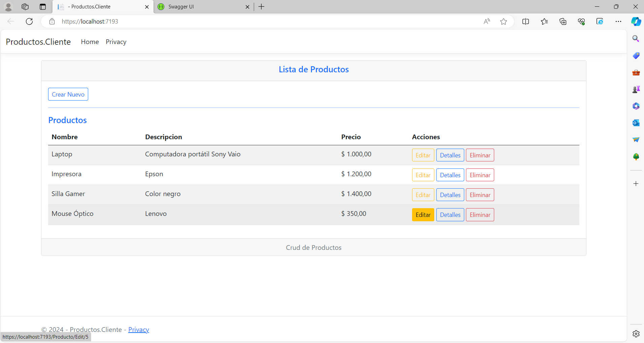Screen dimensions: 644x343
Task: Open the Favorites list
Action: click(544, 21)
